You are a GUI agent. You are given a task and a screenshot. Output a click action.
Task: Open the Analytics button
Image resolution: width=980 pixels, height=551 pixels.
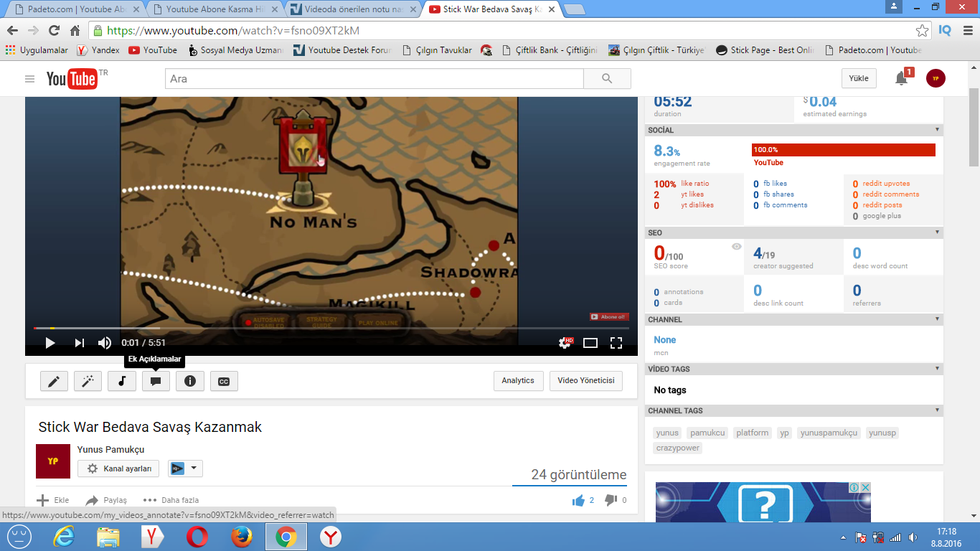518,381
